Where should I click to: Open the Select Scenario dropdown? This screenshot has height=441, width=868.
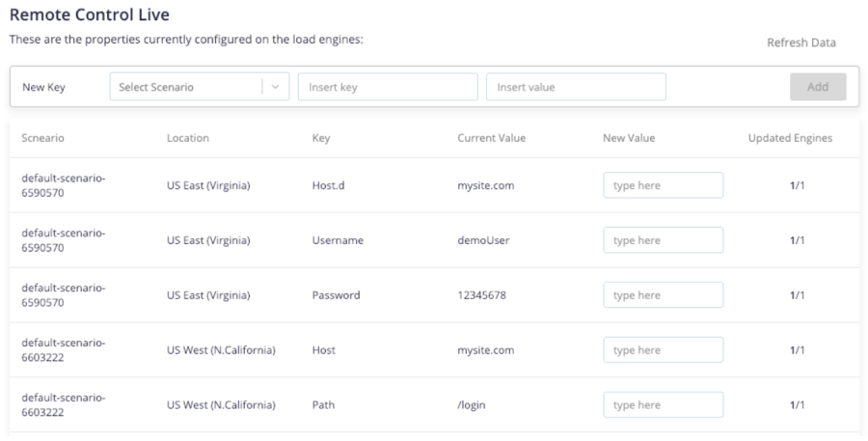pos(185,87)
